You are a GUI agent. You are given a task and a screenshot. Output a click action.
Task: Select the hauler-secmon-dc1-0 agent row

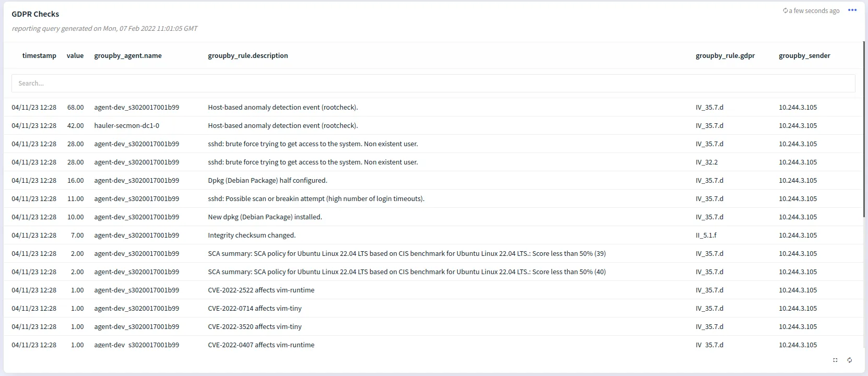(x=127, y=126)
